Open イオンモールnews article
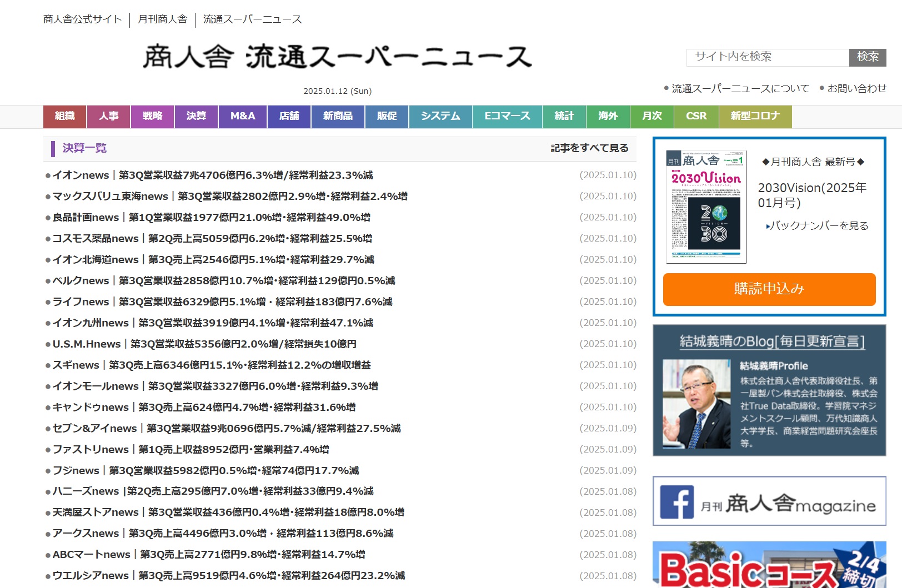The height and width of the screenshot is (588, 902). coord(216,386)
